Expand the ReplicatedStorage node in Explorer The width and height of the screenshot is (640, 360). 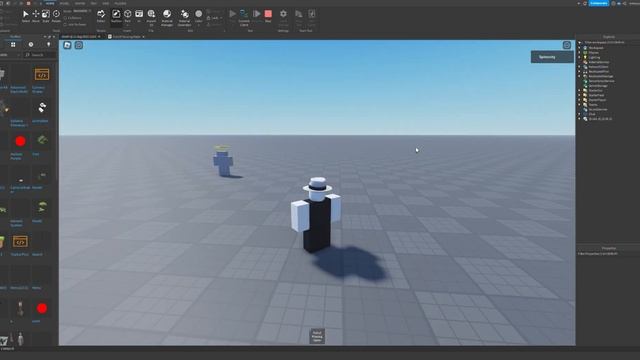tap(579, 76)
